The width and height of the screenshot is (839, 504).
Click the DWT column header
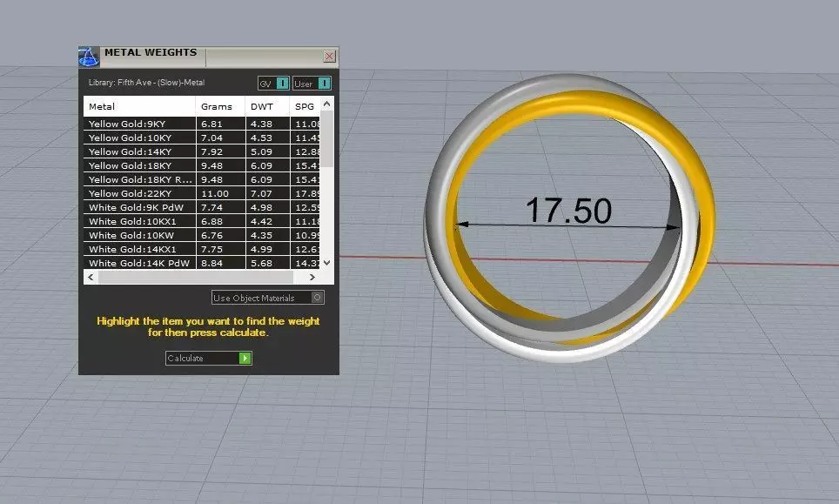267,106
